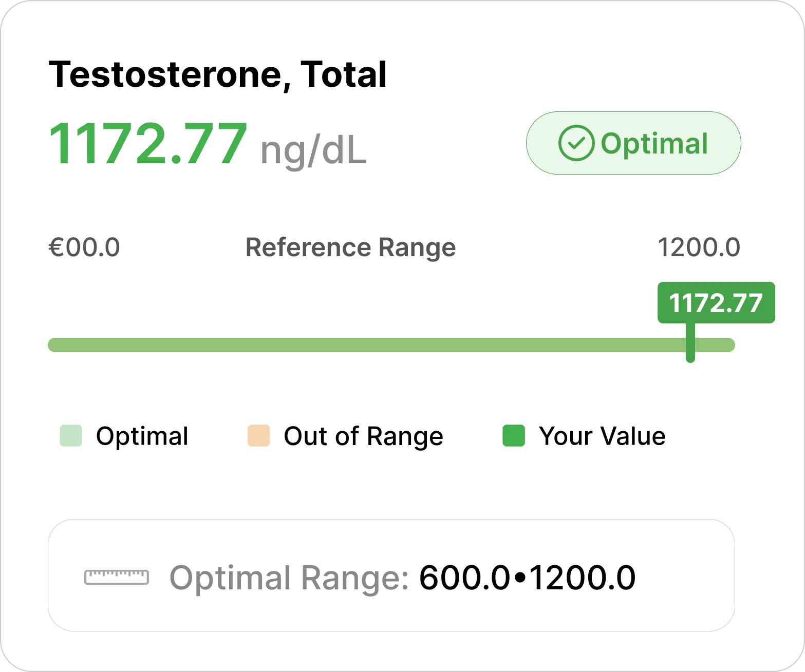The height and width of the screenshot is (672, 805).
Task: Click the checkmark circle icon in Optimal badge
Action: (576, 143)
